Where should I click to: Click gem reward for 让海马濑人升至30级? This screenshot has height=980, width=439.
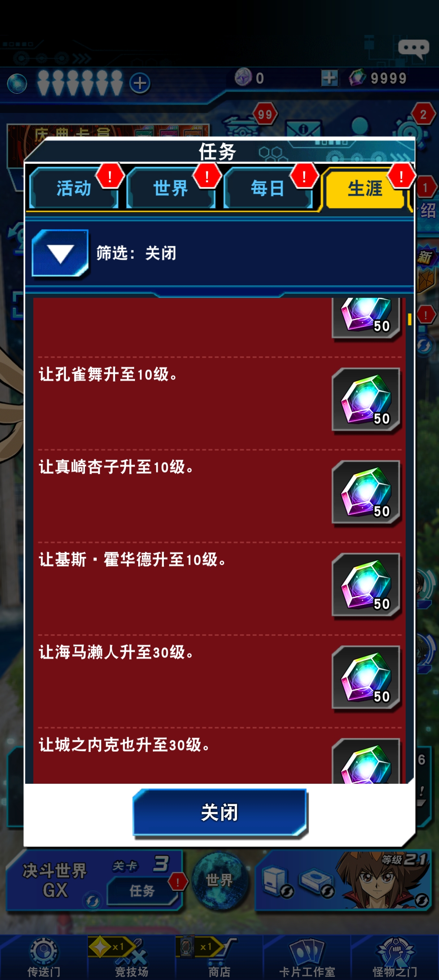pos(366,679)
